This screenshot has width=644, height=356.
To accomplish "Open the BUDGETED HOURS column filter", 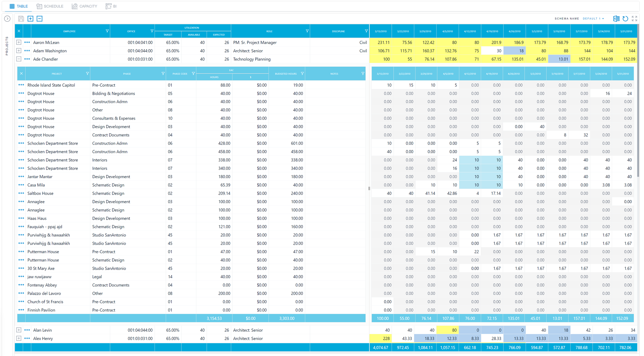I will [x=303, y=73].
